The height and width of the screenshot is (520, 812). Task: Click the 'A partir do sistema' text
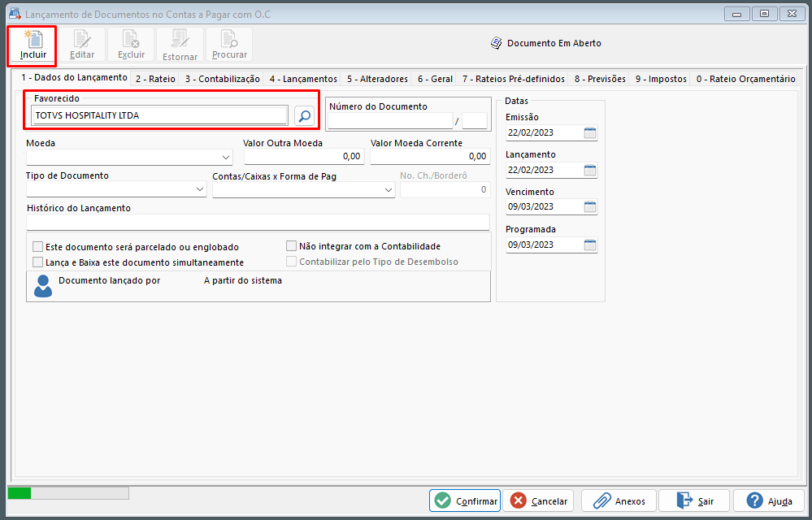(x=243, y=280)
